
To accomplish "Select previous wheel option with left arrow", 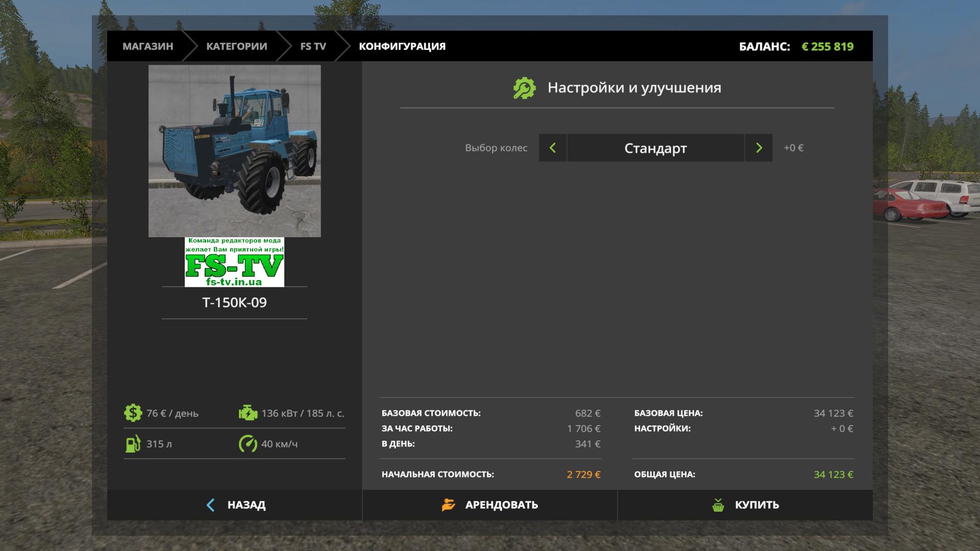I will click(553, 148).
